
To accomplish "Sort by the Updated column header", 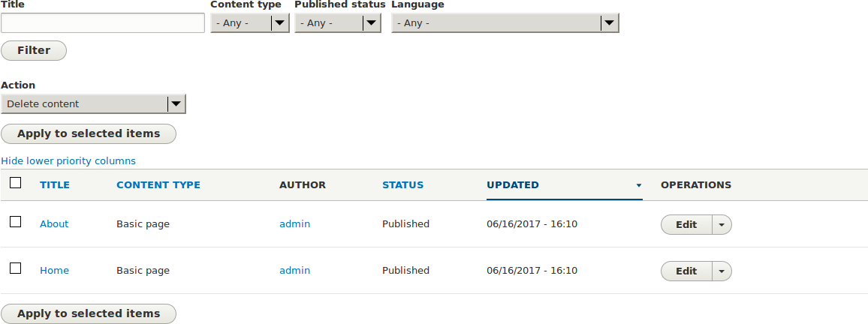I will point(513,185).
